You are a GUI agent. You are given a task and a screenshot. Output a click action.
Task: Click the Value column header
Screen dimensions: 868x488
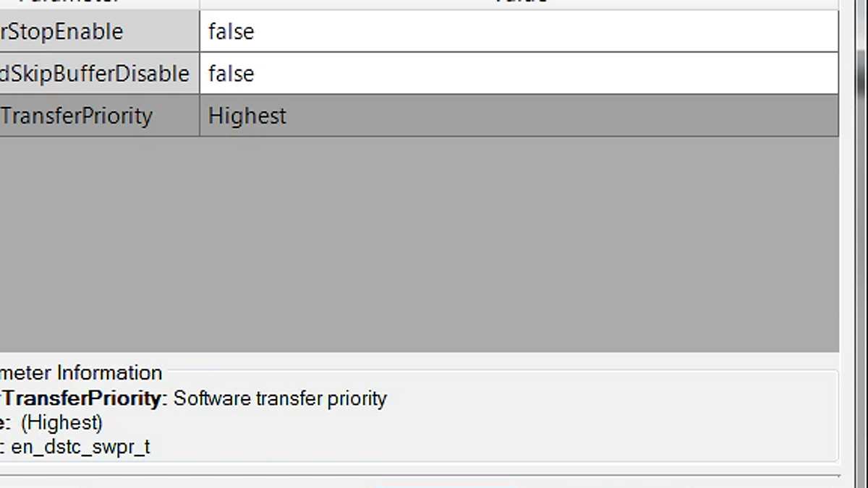click(518, 3)
